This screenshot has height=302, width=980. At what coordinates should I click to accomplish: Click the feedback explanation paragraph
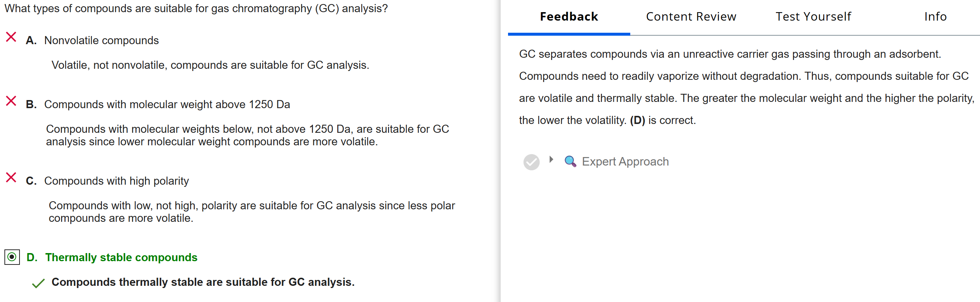pos(745,87)
